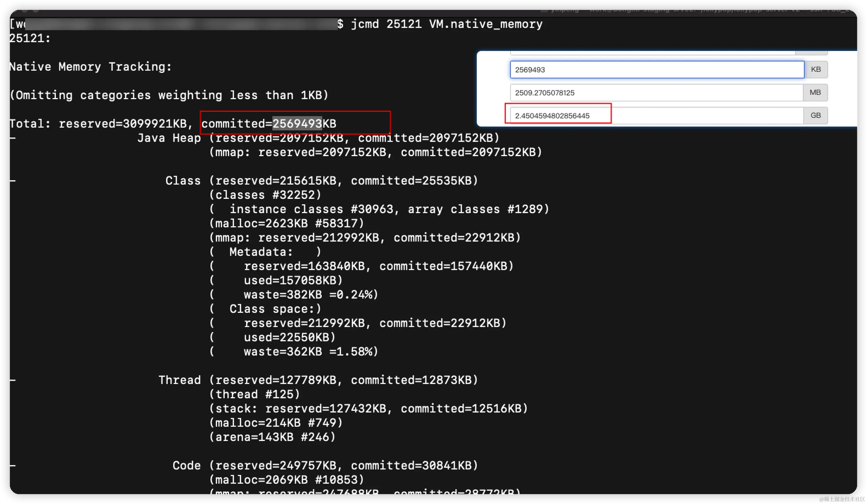Screen dimensions: 867x504
Task: Click the partially hidden field above KB
Action: point(652,53)
